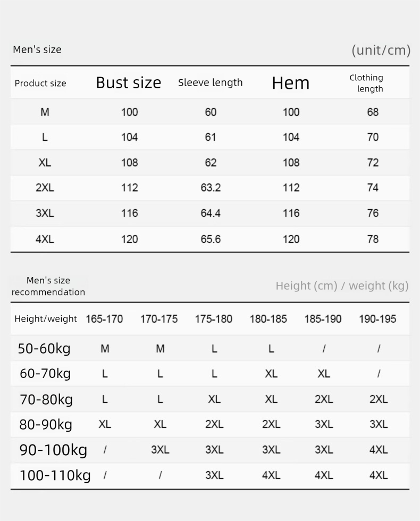Viewport: 420px width, 521px height.
Task: Select sleeve length value 63.2
Action: point(211,188)
